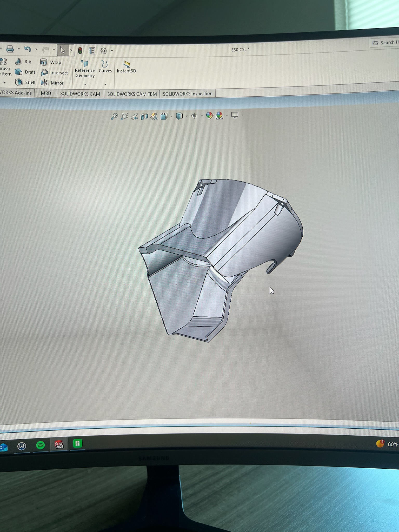This screenshot has width=399, height=532.
Task: Activate the Select cursor tool
Action: tap(63, 50)
